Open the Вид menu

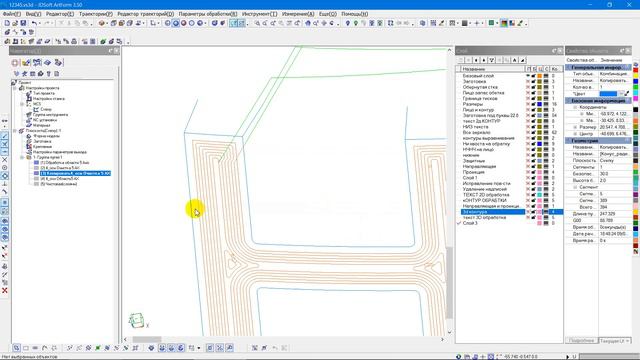[x=33, y=14]
